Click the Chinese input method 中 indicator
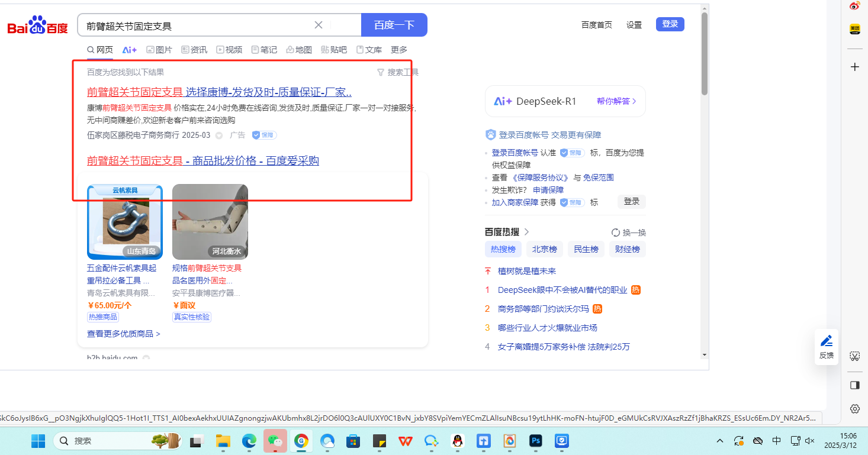The width and height of the screenshot is (868, 455). (x=776, y=441)
